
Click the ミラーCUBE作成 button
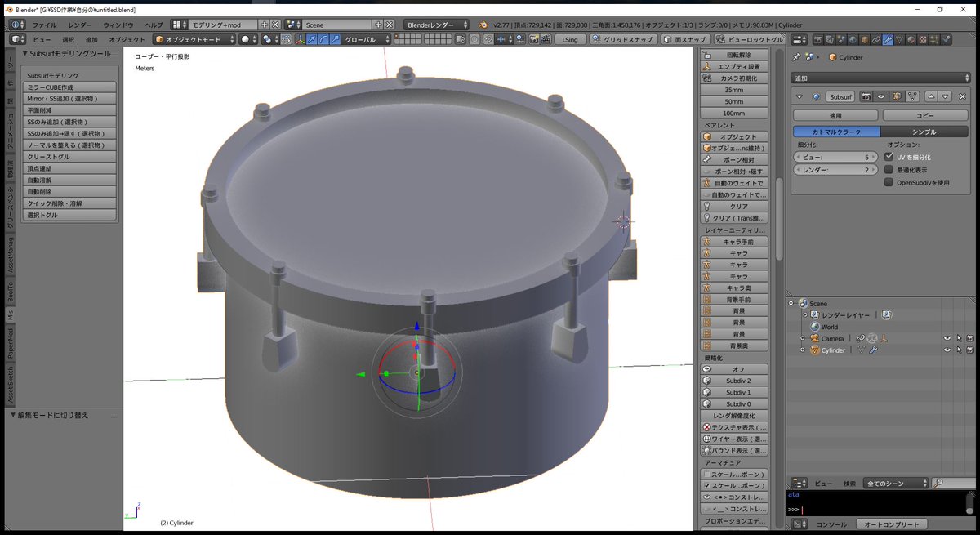click(69, 87)
